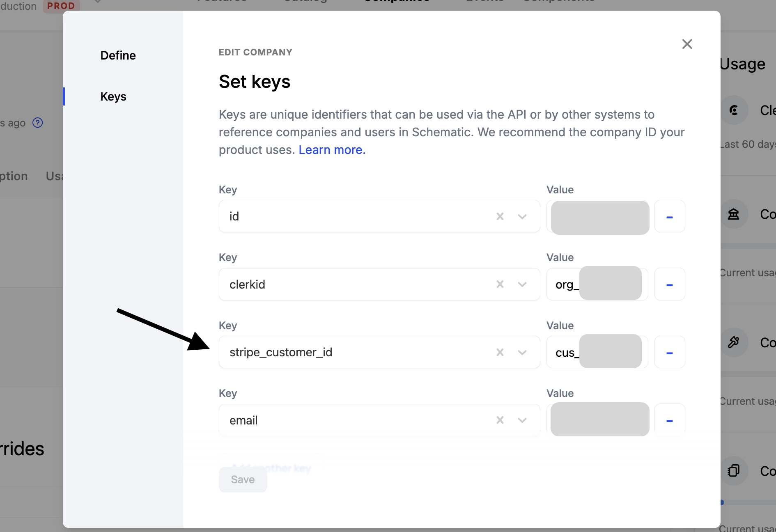Close the Edit Company dialog

pyautogui.click(x=687, y=44)
